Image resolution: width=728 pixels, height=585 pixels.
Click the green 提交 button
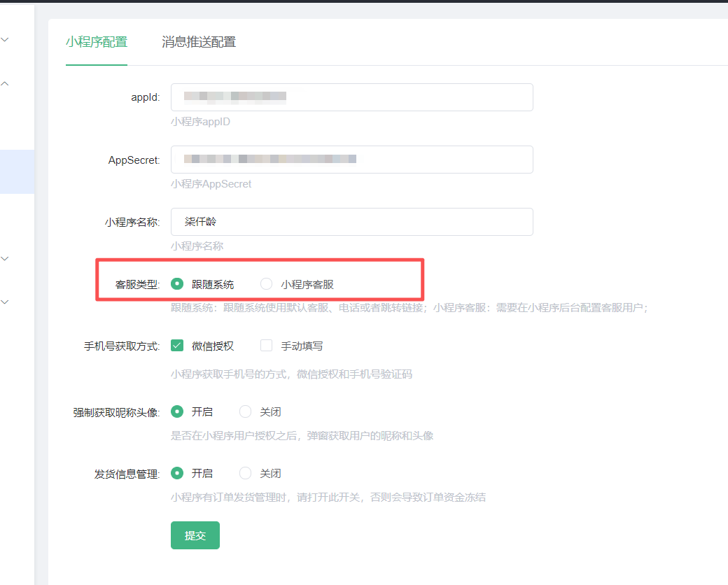195,535
